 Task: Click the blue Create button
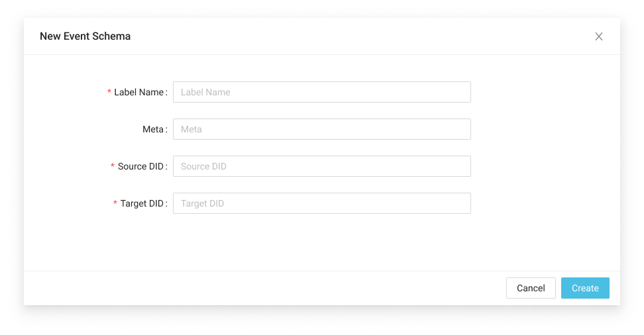pyautogui.click(x=585, y=288)
